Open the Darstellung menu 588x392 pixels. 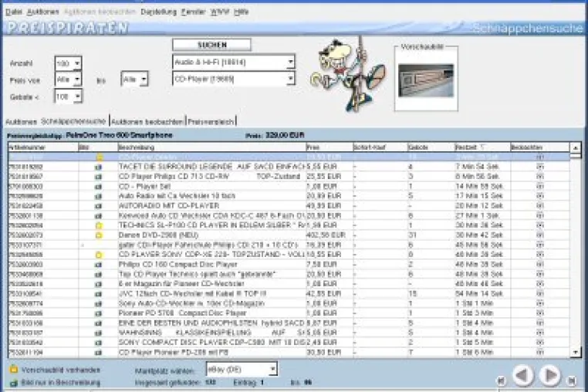(x=158, y=12)
